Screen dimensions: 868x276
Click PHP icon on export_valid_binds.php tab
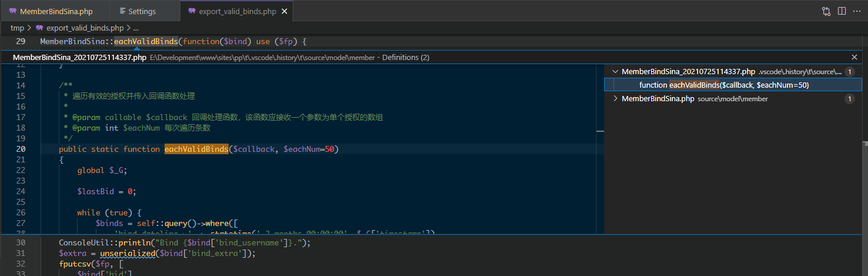click(x=192, y=11)
